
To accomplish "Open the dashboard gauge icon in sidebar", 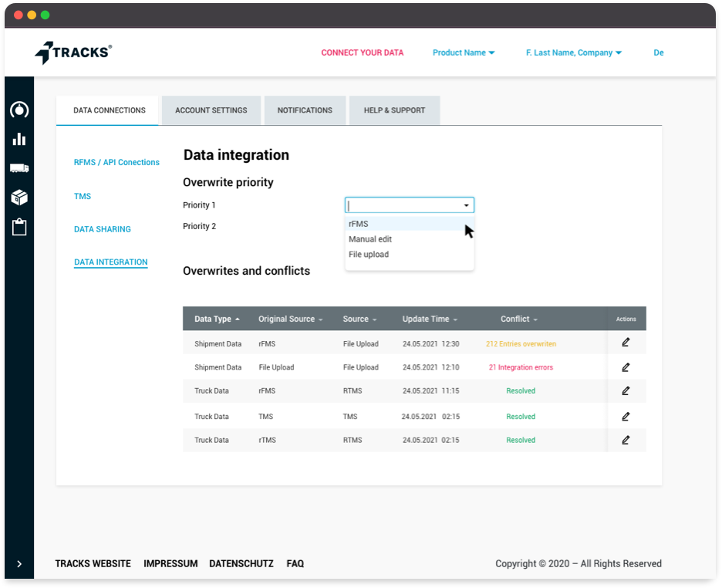I will tap(19, 110).
